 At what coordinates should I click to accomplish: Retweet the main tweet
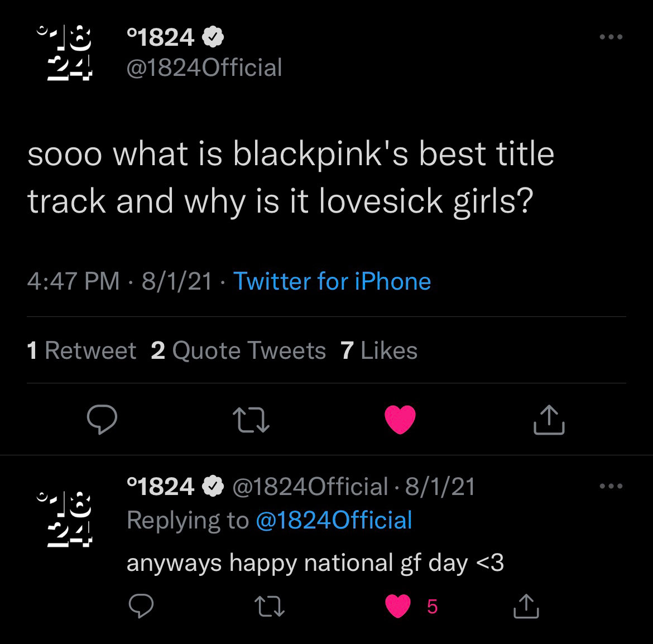coord(251,420)
